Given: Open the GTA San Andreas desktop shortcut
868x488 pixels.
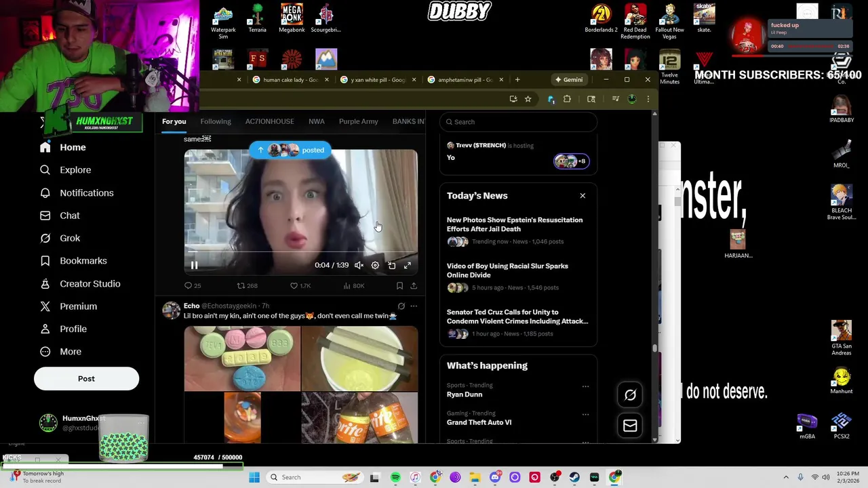Looking at the screenshot, I should (x=842, y=338).
